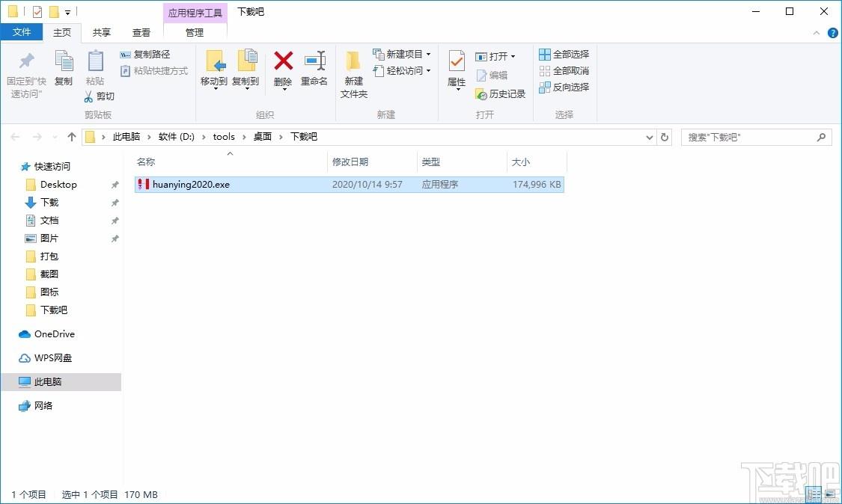Click Select all (全部选择)

[x=564, y=54]
